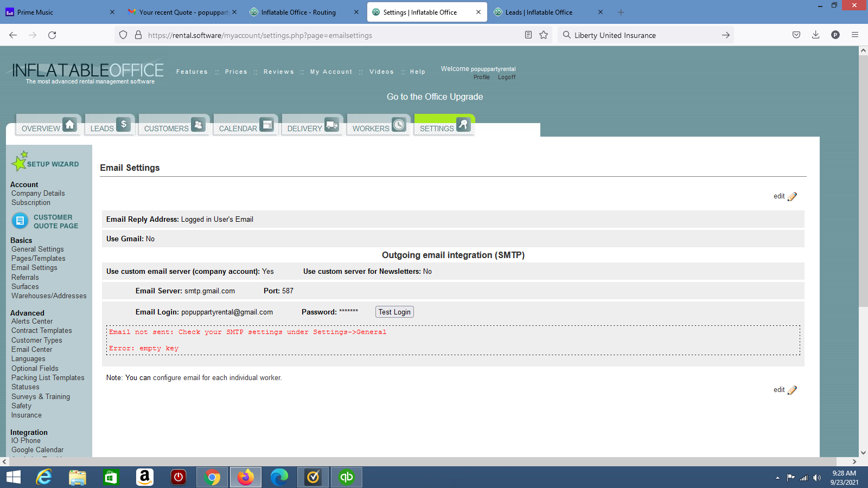
Task: Bookmark this page with star icon
Action: (544, 35)
